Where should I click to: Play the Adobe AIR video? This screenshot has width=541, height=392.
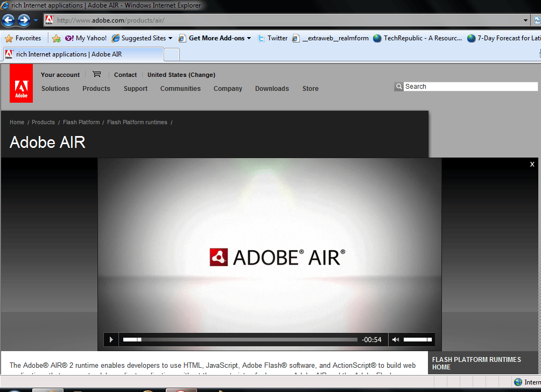(x=111, y=340)
